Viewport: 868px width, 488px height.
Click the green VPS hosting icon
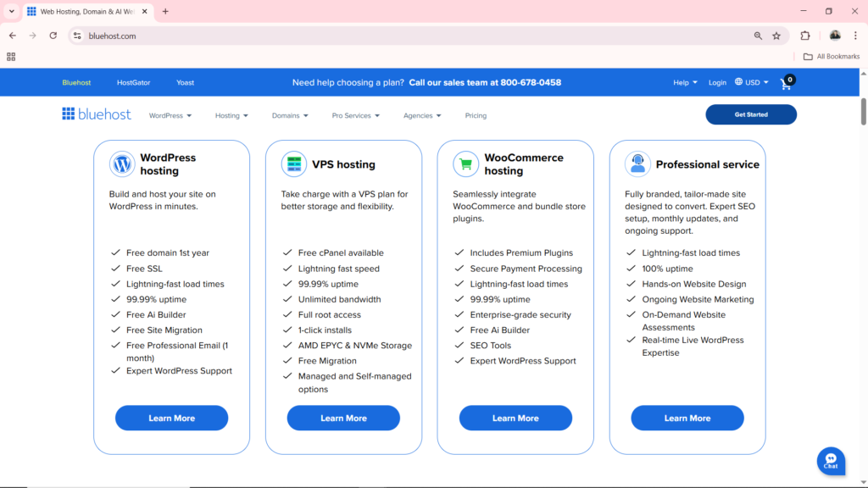point(292,164)
